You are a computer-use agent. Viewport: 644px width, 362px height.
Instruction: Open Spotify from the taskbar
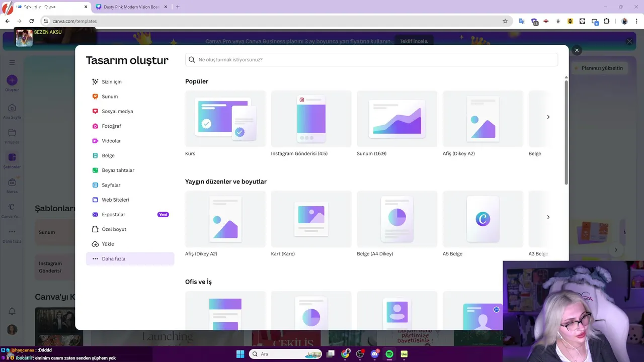[389, 354]
